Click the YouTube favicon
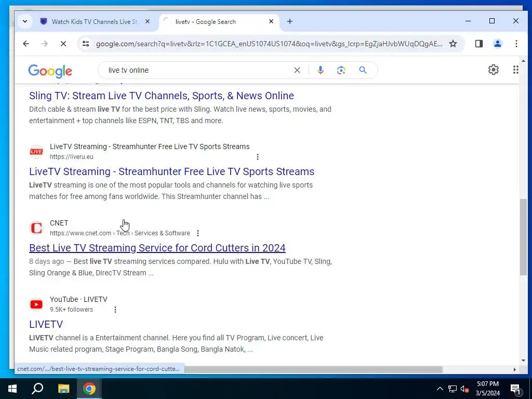Screen dimensions: 532x399 pyautogui.click(x=36, y=304)
